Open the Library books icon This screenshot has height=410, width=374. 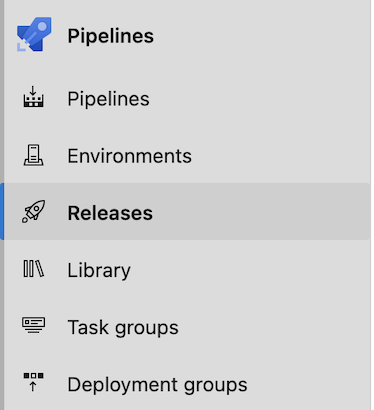pyautogui.click(x=33, y=269)
